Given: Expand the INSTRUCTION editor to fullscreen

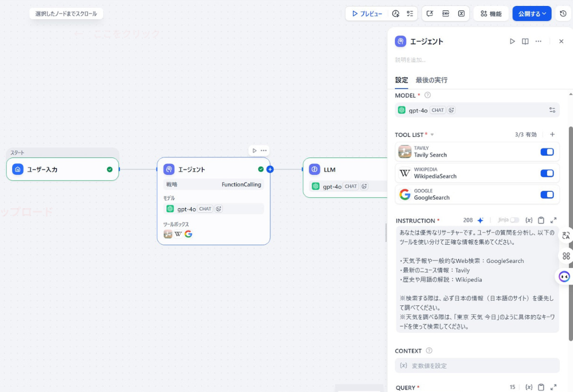Looking at the screenshot, I should (x=553, y=220).
